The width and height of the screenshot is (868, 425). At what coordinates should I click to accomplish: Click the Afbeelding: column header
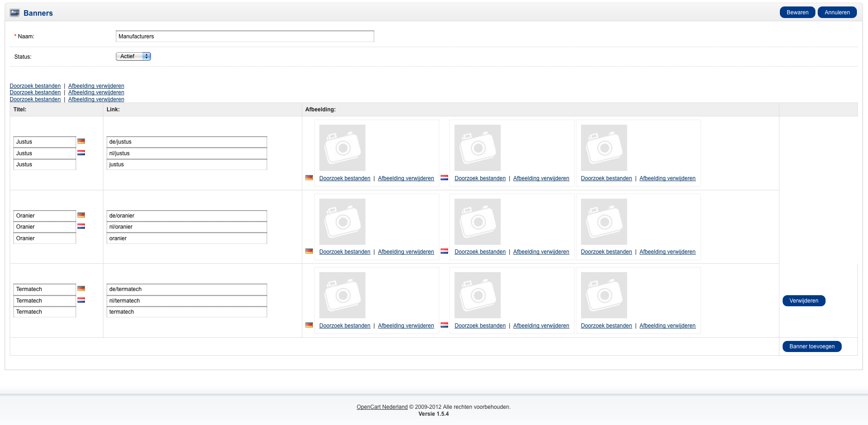pyautogui.click(x=320, y=109)
